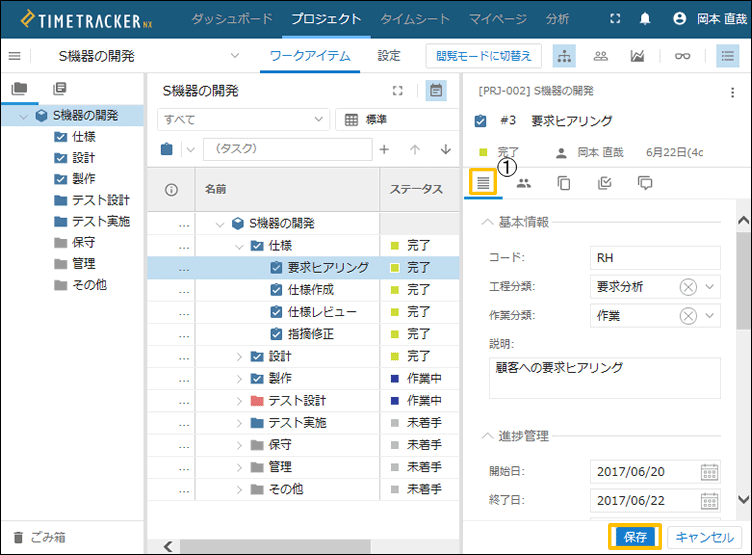Image resolution: width=752 pixels, height=555 pixels.
Task: Click the キャンセル button
Action: point(705,537)
